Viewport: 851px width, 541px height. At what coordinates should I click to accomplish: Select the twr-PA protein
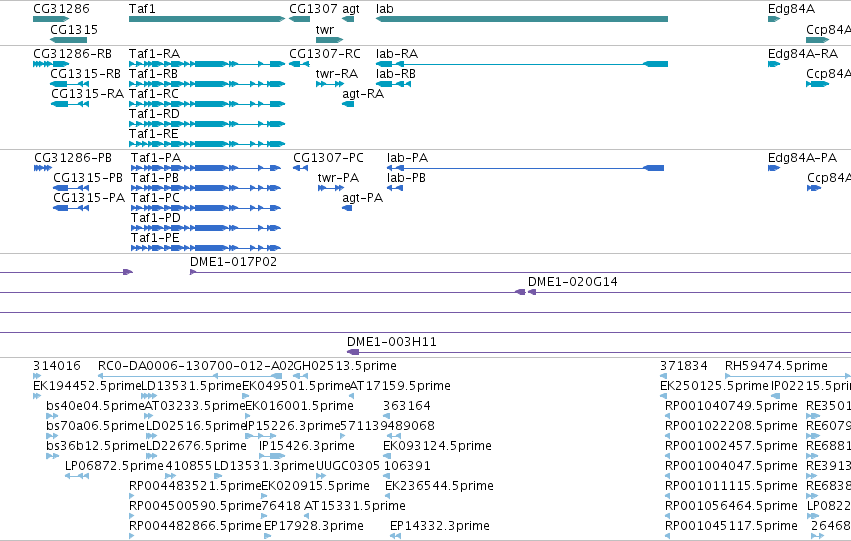331,188
